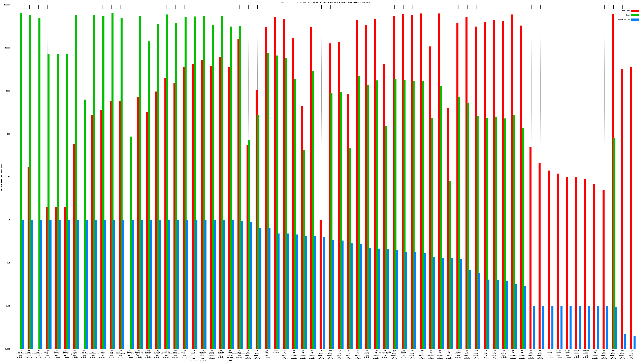Click the sa-accredit.habeas.com x-axis label
The height and width of the screenshot is (362, 644).
[x=385, y=354]
